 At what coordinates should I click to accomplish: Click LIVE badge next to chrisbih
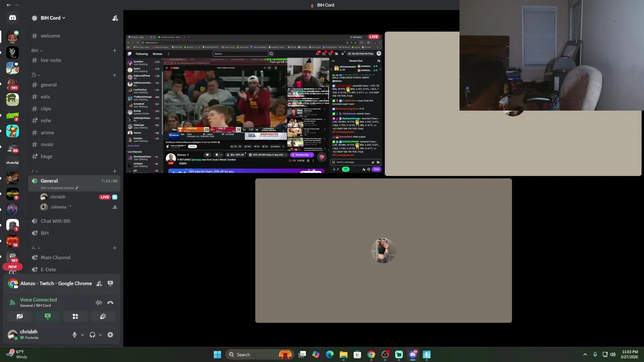click(x=105, y=197)
